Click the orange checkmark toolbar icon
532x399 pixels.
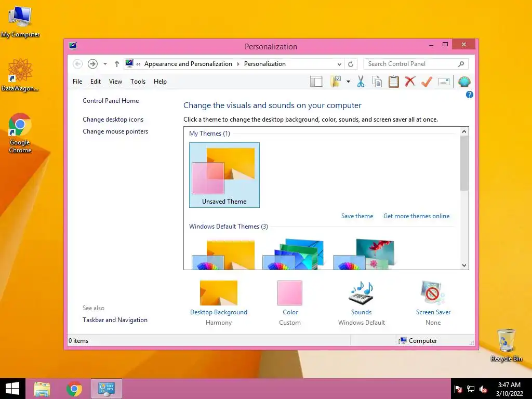[427, 82]
